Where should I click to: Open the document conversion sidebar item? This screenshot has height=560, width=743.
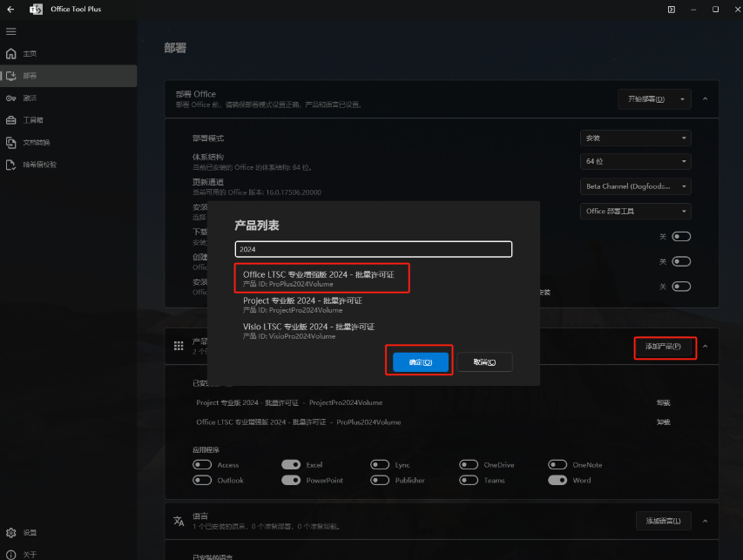pos(69,142)
